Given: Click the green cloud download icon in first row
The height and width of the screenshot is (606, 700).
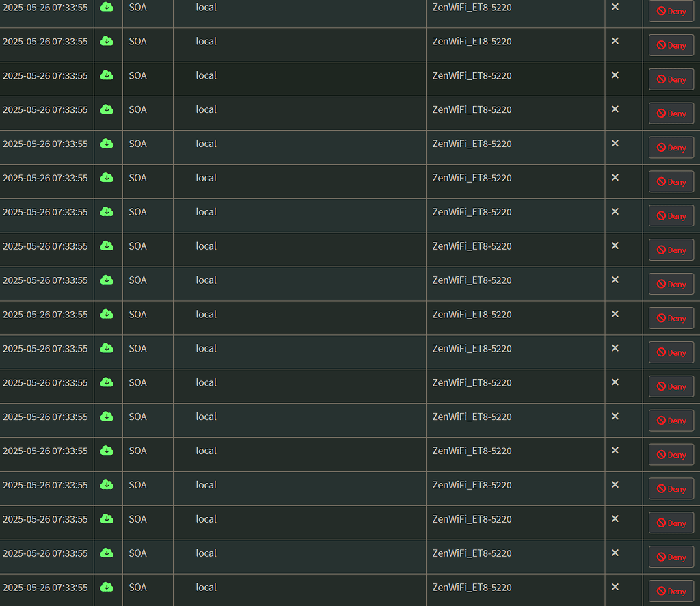Looking at the screenshot, I should point(107,7).
